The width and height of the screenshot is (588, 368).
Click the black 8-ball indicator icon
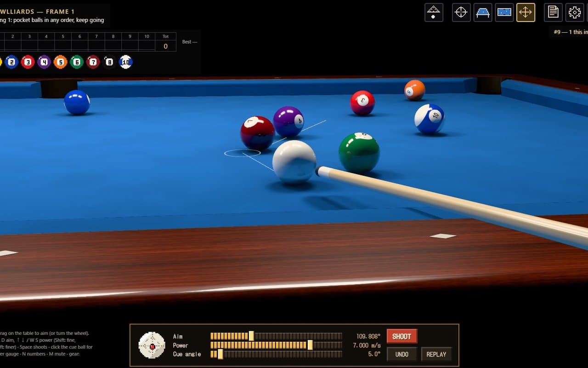[x=109, y=62]
